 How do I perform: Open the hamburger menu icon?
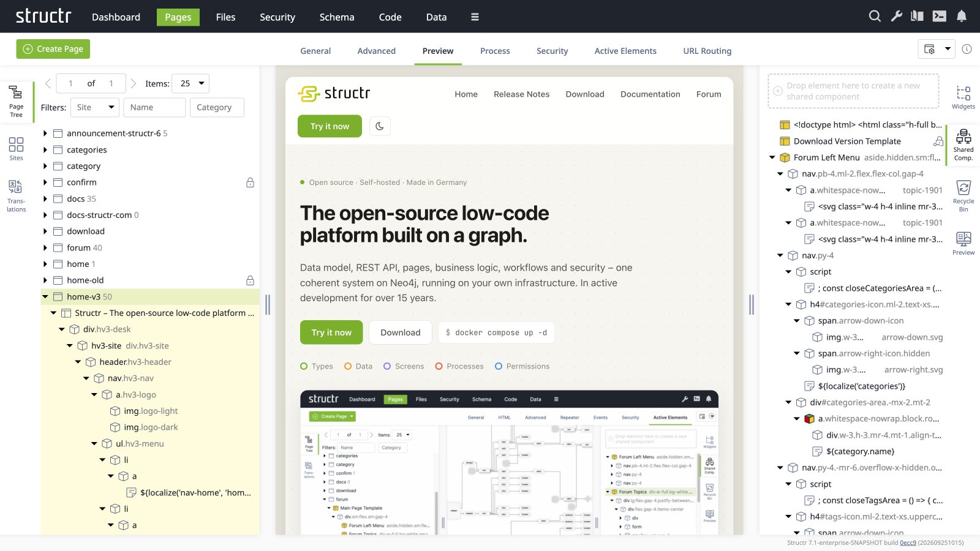click(475, 17)
